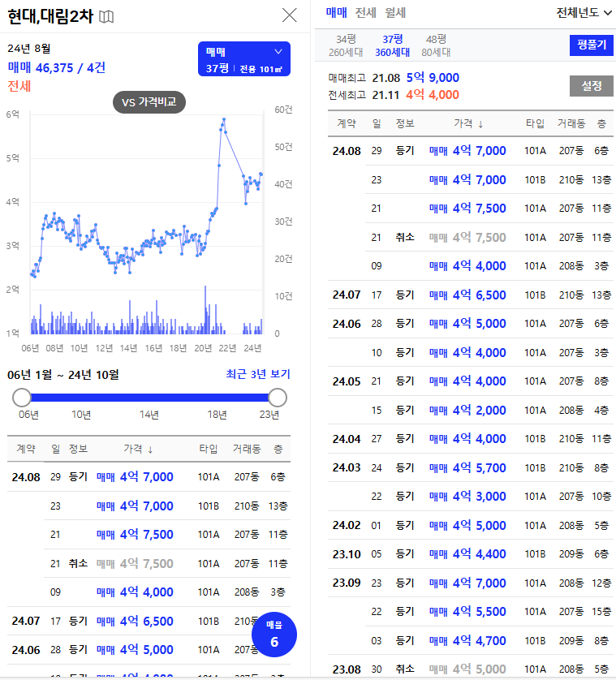The image size is (616, 680).
Task: Grab the left 06년 range slider handle
Action: [x=22, y=398]
